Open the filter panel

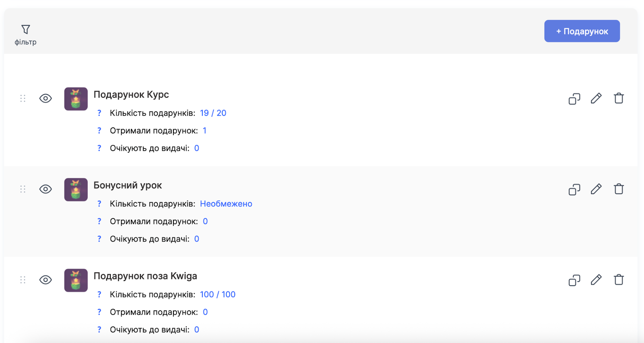[25, 34]
